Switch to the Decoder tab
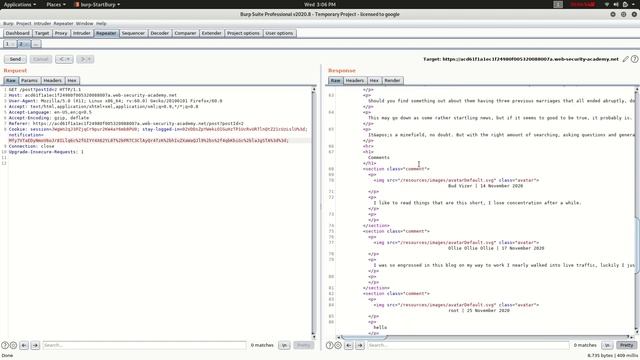The width and height of the screenshot is (640, 360). coord(160,33)
